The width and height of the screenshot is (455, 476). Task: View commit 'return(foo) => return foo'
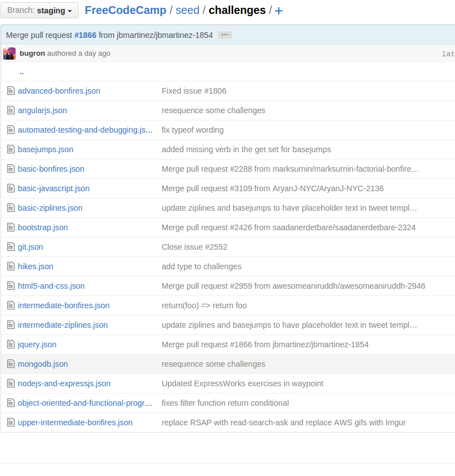(204, 305)
